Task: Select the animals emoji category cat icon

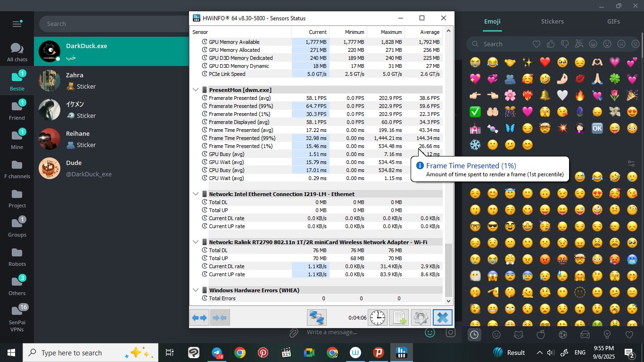Action: coord(518,335)
